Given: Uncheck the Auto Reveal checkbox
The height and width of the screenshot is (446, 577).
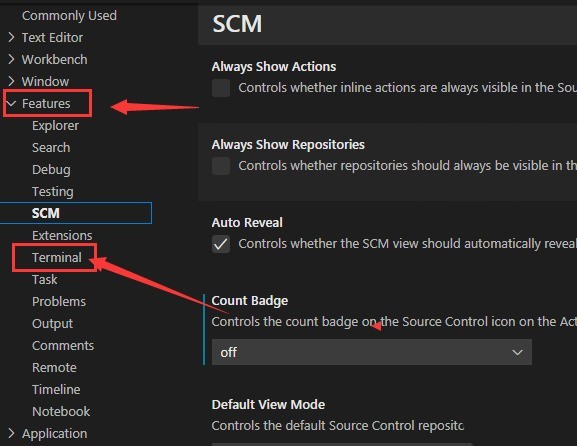Looking at the screenshot, I should click(221, 244).
